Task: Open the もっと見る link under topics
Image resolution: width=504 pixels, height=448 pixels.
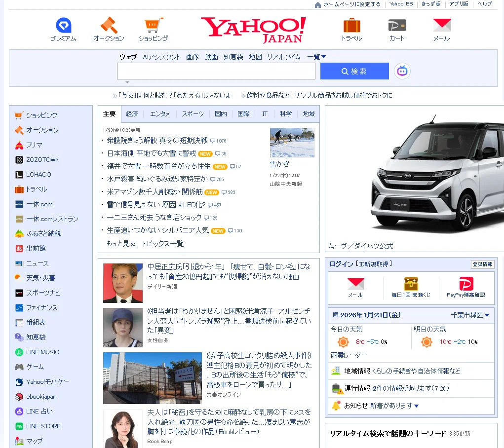Action: (x=121, y=243)
